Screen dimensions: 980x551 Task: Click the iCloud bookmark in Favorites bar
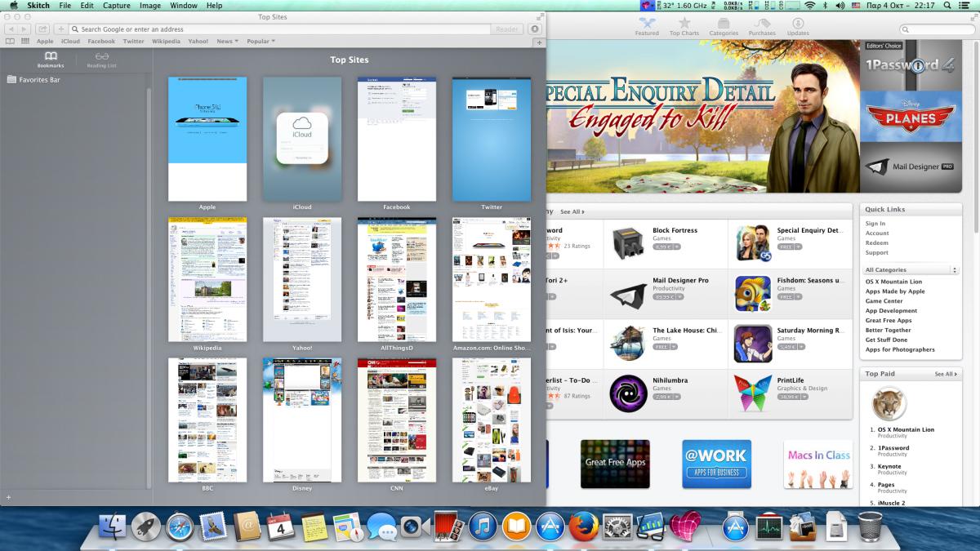70,41
